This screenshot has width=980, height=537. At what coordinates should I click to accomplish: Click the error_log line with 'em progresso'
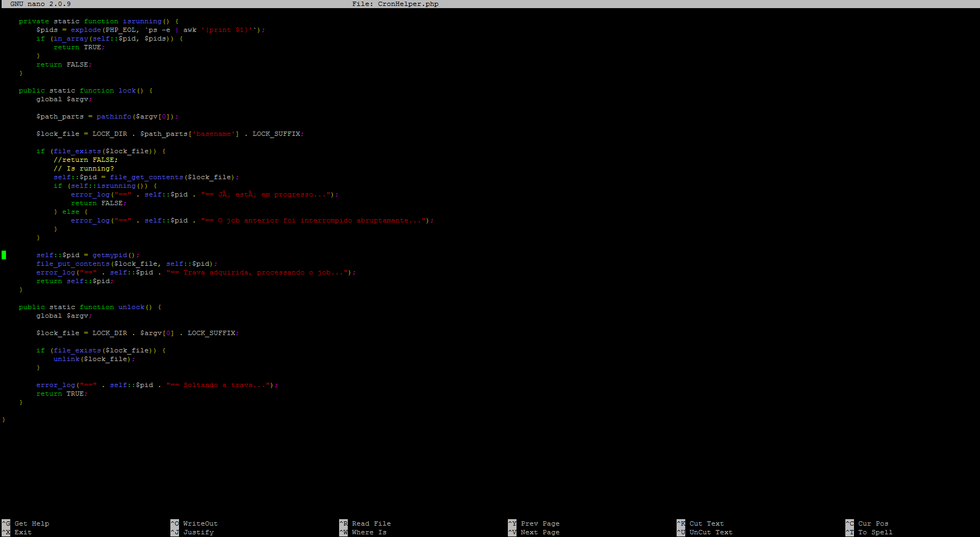coord(205,194)
